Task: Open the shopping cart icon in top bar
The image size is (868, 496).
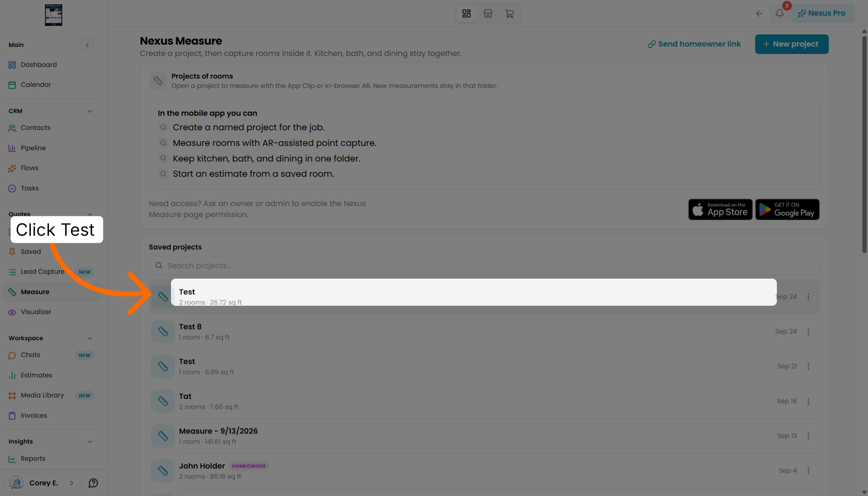Action: pyautogui.click(x=509, y=14)
